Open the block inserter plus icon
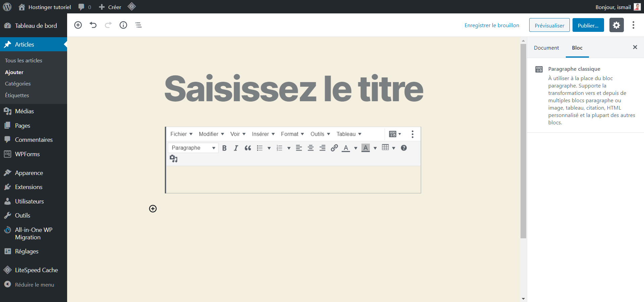The image size is (644, 302). 78,25
